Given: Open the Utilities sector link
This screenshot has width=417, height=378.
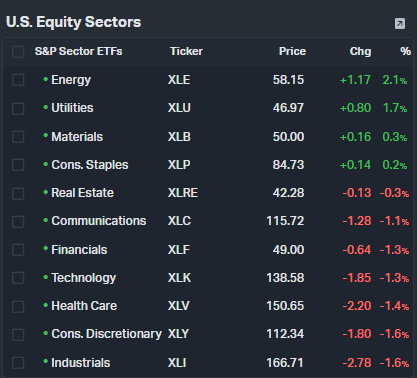Looking at the screenshot, I should click(x=72, y=108).
